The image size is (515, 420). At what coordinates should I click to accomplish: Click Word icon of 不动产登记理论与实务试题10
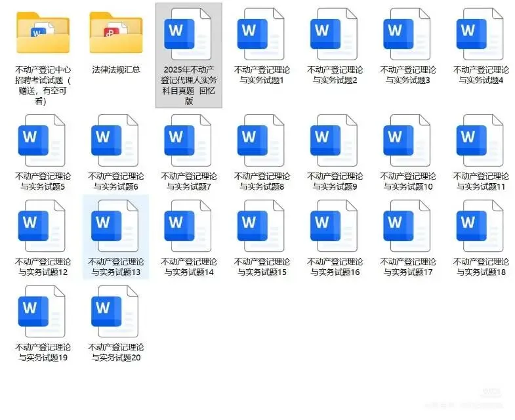(x=407, y=140)
